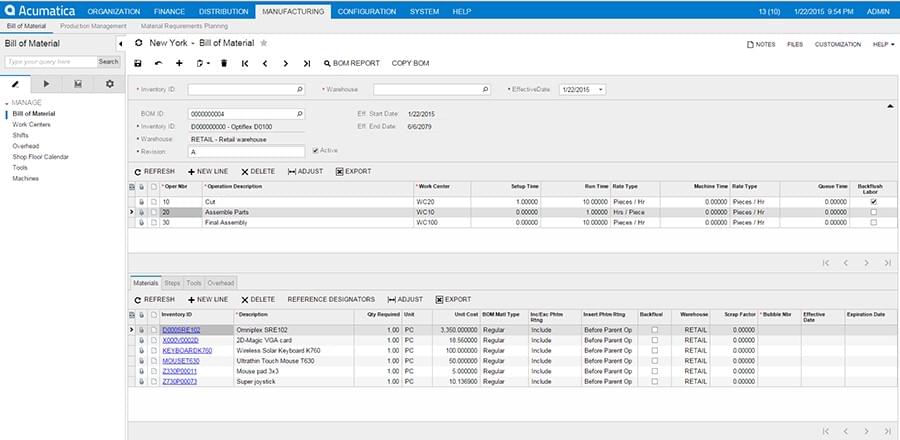Click NEW LINE in operations grid

pos(208,172)
